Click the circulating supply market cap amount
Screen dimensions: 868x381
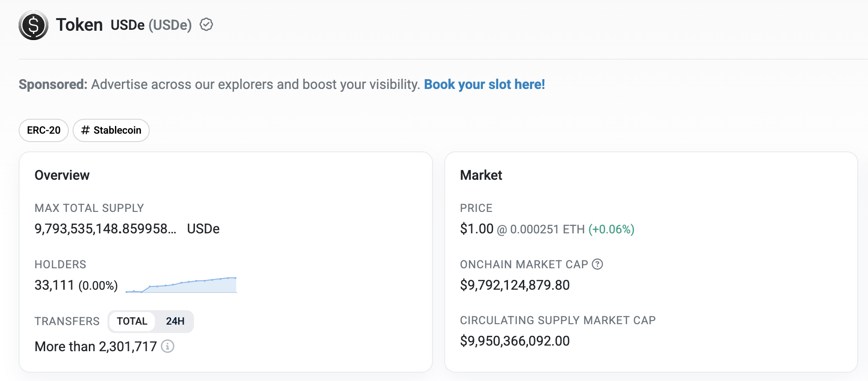(514, 341)
